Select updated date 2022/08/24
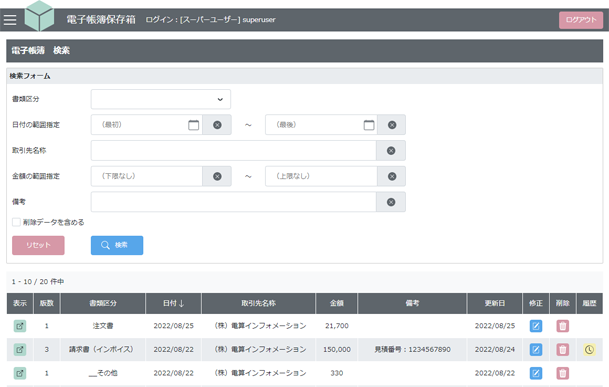 [495, 350]
